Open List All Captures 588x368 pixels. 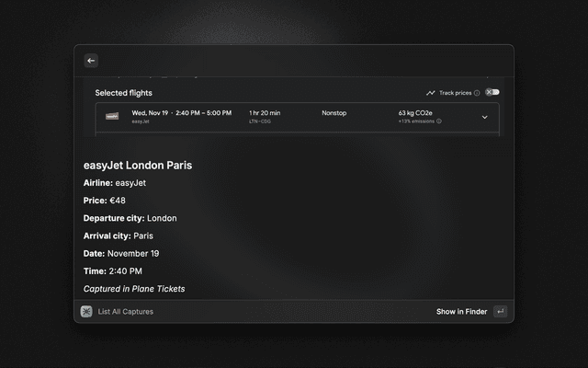(x=126, y=312)
